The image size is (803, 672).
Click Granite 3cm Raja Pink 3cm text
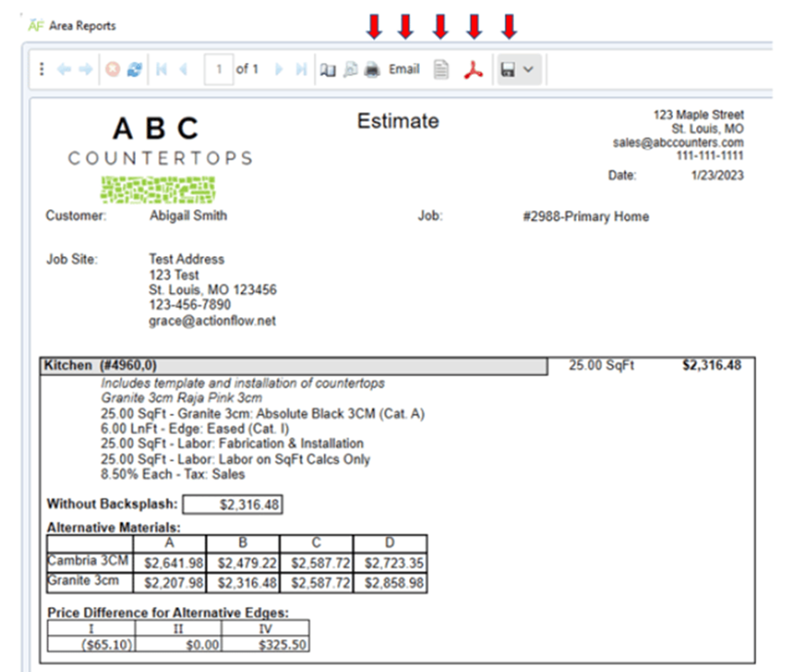[181, 398]
